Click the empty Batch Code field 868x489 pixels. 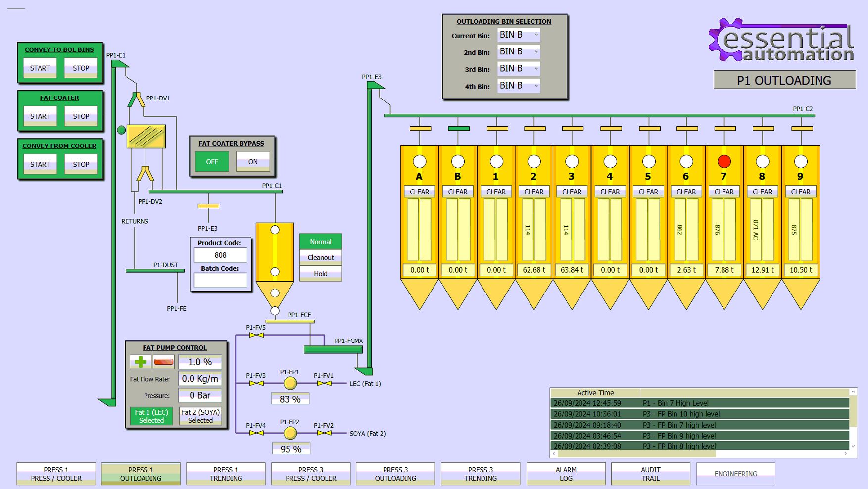[x=221, y=280]
